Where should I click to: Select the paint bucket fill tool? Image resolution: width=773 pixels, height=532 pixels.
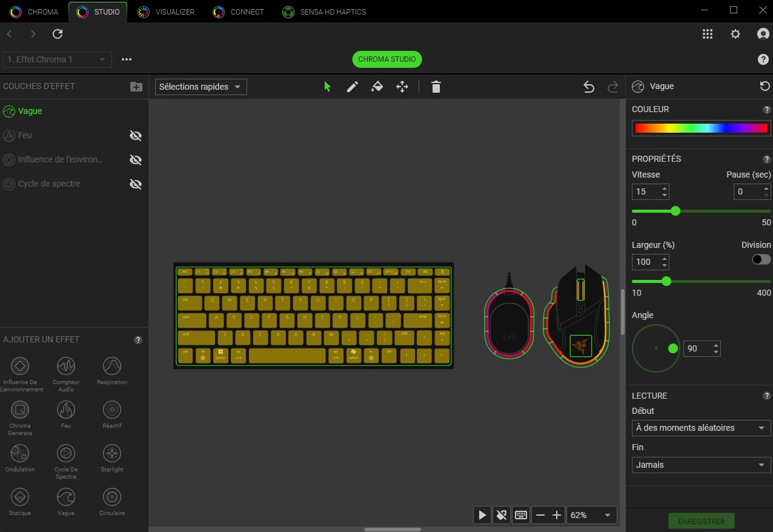tap(377, 87)
